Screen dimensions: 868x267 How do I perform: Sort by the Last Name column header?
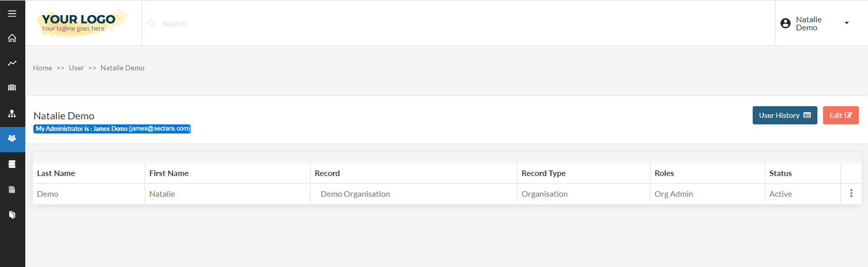[x=56, y=173]
